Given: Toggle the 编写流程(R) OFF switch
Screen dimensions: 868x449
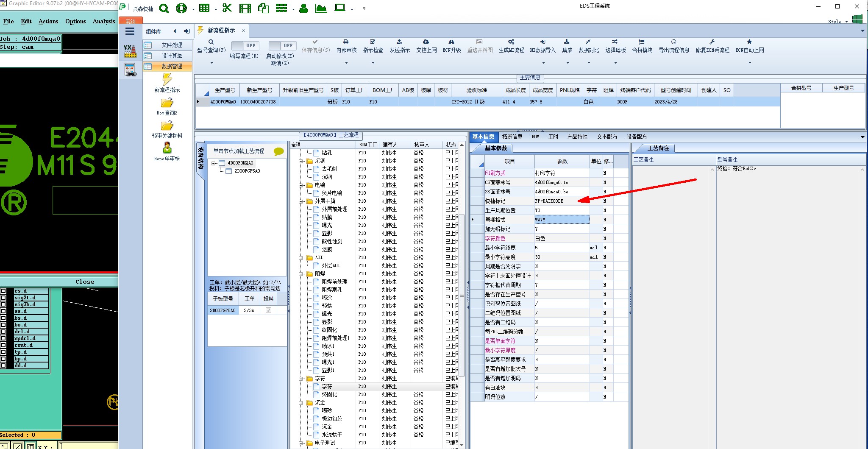Looking at the screenshot, I should pyautogui.click(x=245, y=45).
